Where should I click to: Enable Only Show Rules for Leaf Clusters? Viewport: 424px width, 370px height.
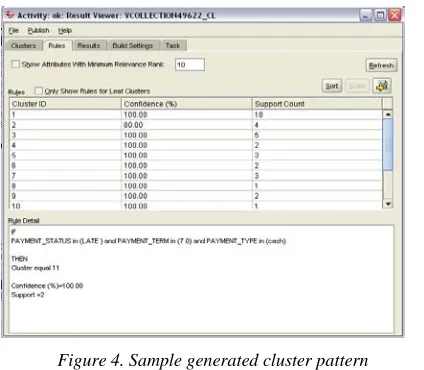click(39, 91)
